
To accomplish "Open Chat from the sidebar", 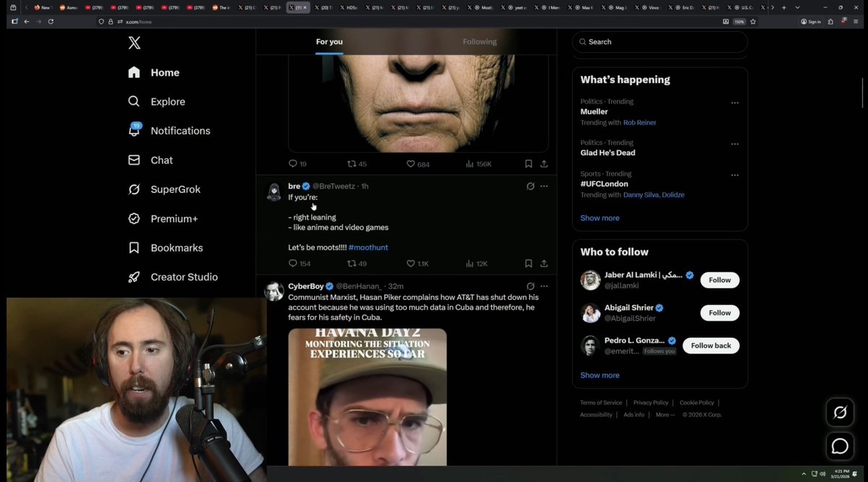I will pyautogui.click(x=161, y=160).
